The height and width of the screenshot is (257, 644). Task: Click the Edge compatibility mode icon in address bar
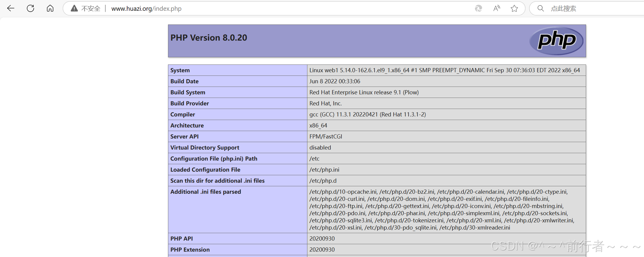(478, 8)
